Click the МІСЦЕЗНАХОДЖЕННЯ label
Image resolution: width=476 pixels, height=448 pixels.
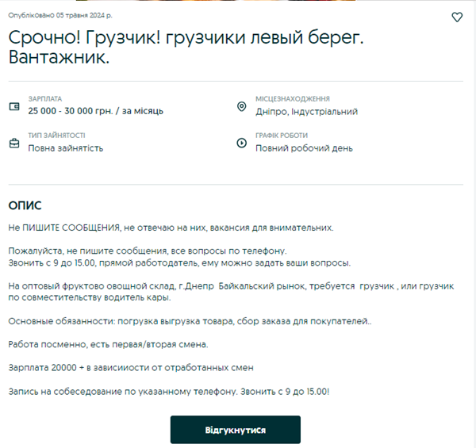[x=293, y=99]
